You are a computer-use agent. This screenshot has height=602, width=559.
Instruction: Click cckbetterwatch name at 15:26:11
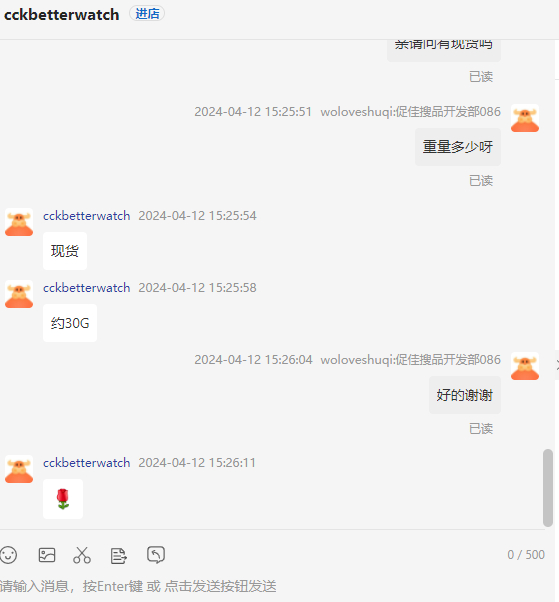tap(86, 463)
